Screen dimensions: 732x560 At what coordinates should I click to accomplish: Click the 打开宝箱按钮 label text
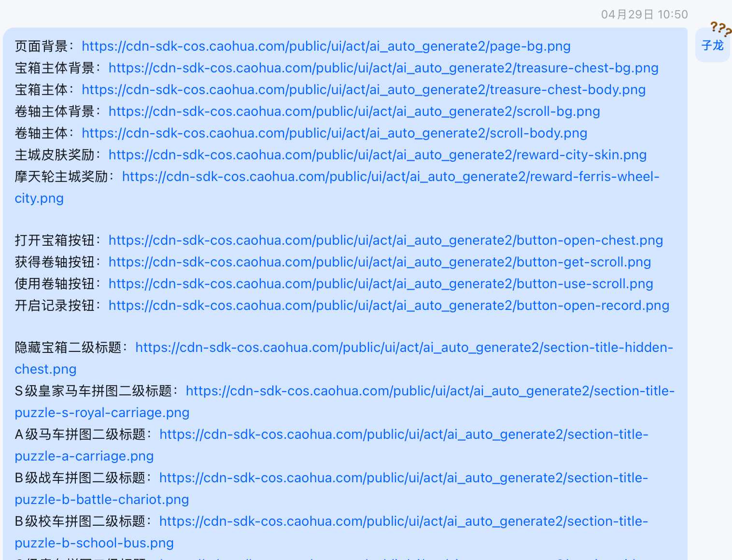click(55, 240)
